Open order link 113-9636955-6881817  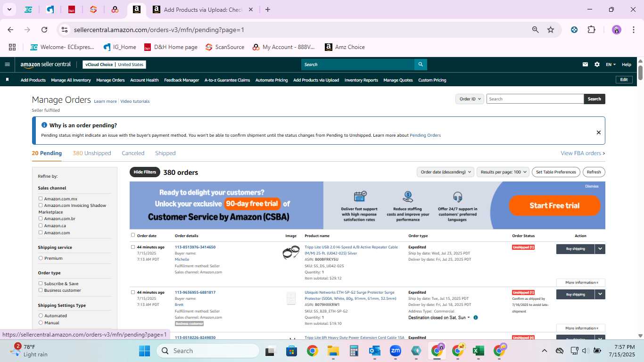point(195,292)
